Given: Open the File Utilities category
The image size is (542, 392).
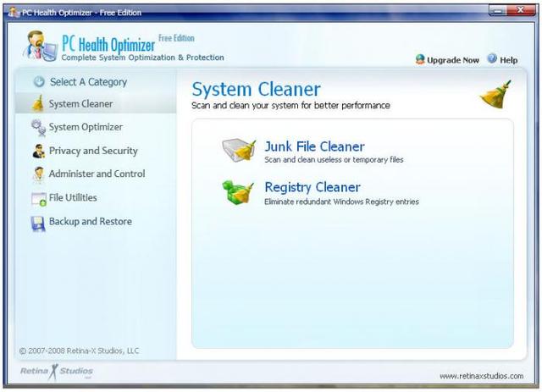Looking at the screenshot, I should (x=73, y=198).
